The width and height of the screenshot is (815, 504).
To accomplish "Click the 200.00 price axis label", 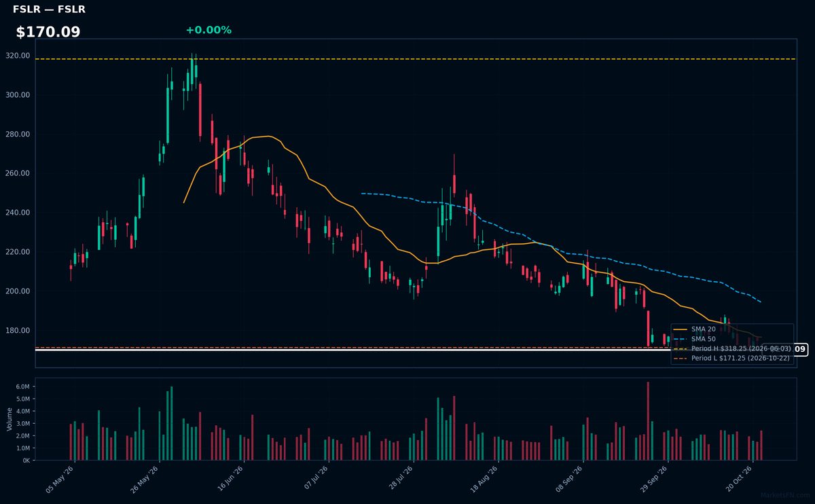I will (x=18, y=291).
